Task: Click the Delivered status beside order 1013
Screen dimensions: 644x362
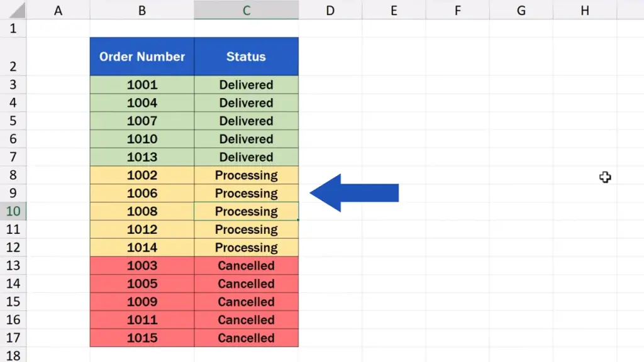Action: pos(246,157)
